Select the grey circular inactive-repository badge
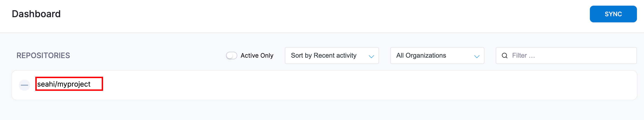The height and width of the screenshot is (120, 644). (x=24, y=85)
